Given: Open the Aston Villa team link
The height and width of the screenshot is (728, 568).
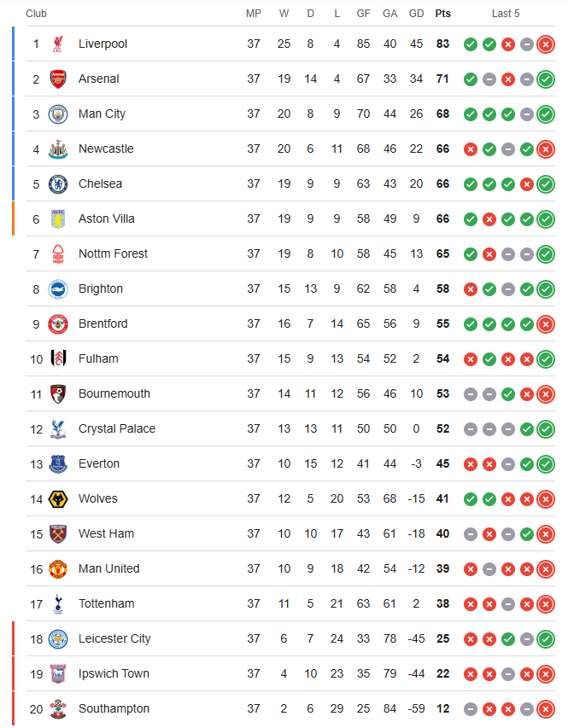Looking at the screenshot, I should (107, 218).
